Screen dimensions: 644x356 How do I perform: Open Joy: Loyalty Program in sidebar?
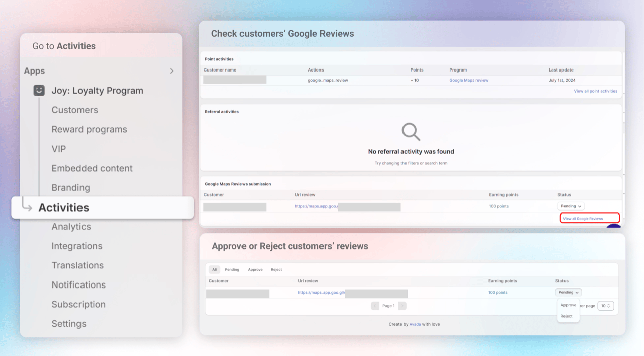(97, 91)
